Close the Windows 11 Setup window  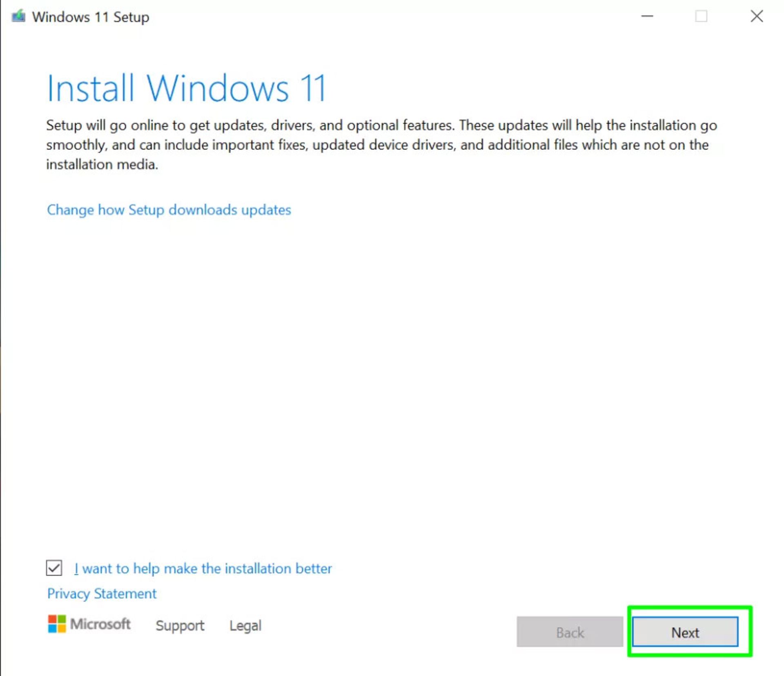point(757,16)
